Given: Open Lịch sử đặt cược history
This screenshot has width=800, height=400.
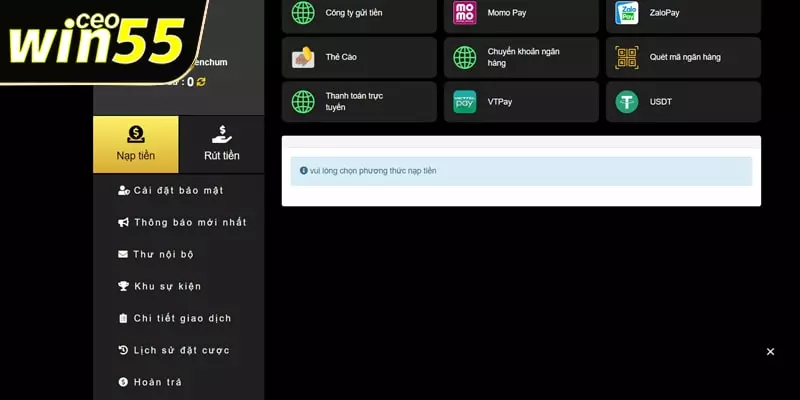Looking at the screenshot, I should coord(181,350).
